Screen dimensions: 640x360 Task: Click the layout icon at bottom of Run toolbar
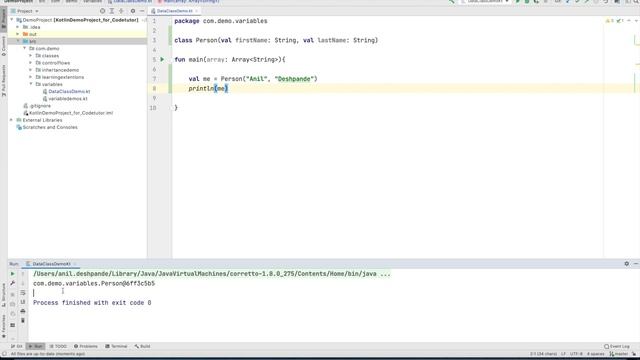coord(13,325)
